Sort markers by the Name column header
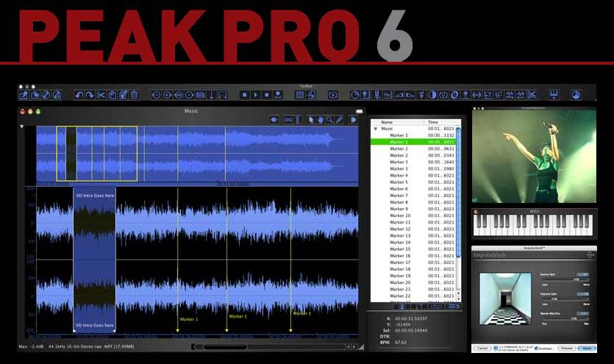 point(397,122)
